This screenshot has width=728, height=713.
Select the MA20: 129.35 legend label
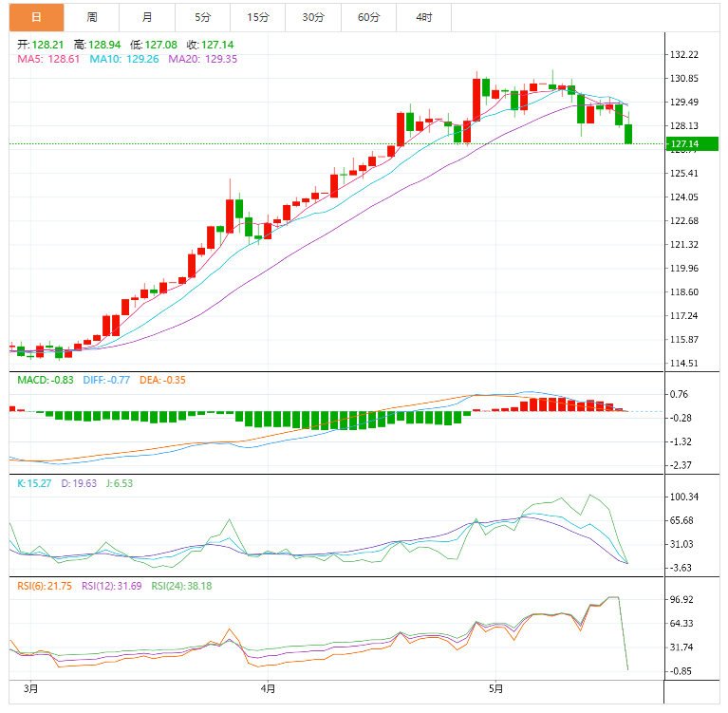coord(202,59)
